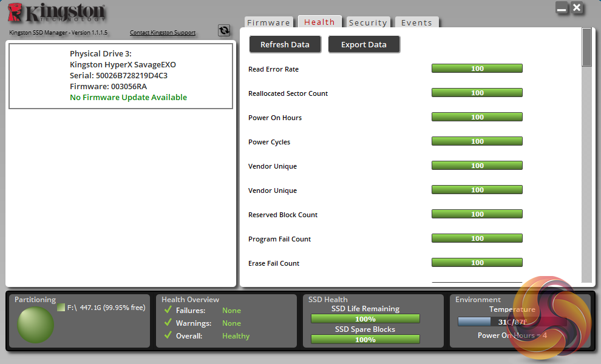Click the Refresh Data button
This screenshot has width=601, height=364.
click(x=285, y=44)
